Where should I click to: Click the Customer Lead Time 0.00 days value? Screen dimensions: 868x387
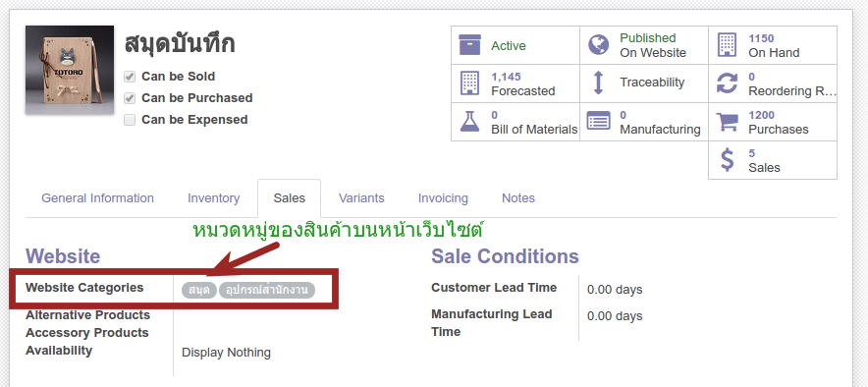[615, 290]
